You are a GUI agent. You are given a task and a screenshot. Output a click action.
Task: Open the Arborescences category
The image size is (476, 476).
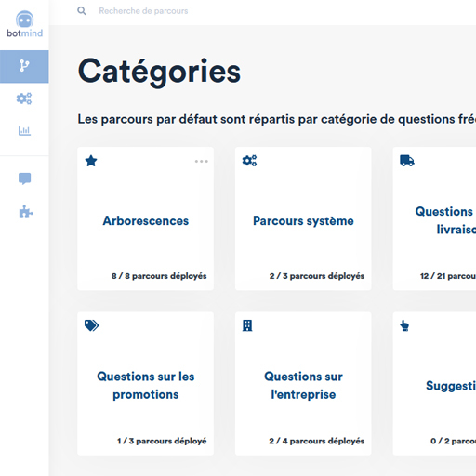(146, 218)
